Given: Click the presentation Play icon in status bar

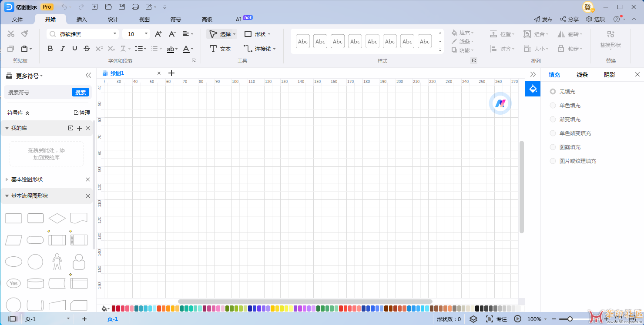Looking at the screenshot, I should [517, 319].
